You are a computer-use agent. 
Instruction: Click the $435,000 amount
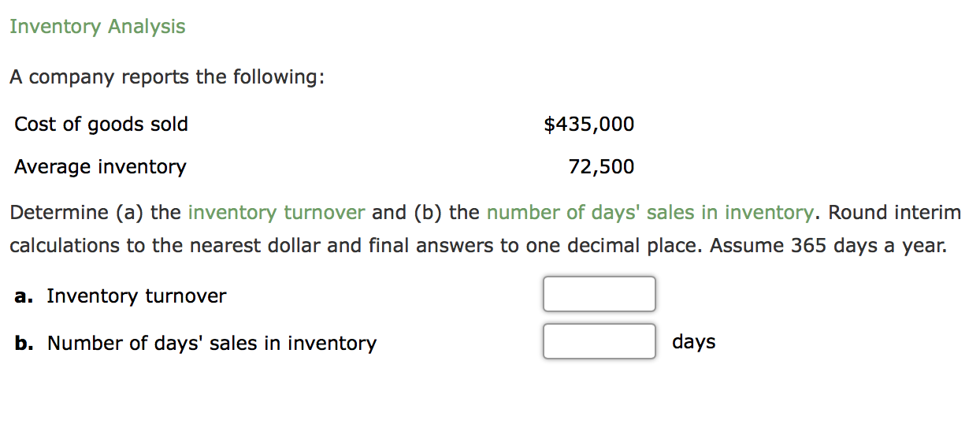click(x=588, y=125)
